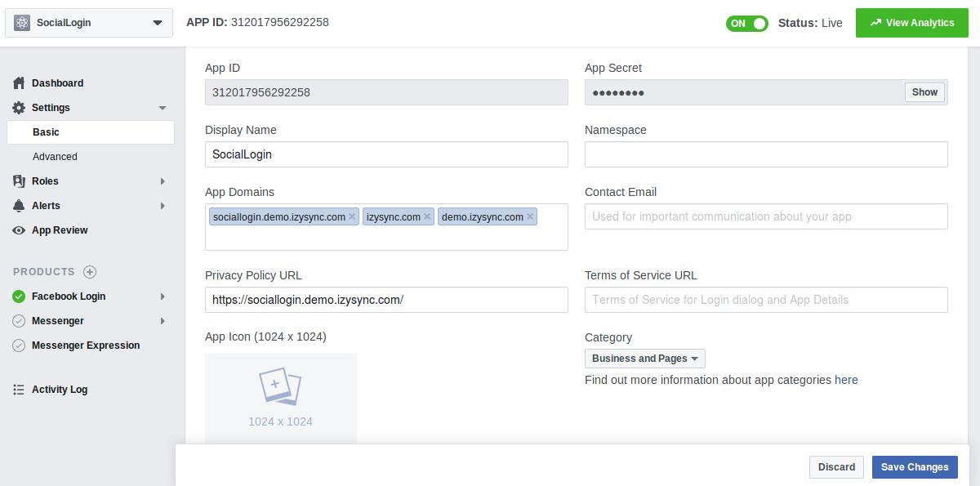Collapse the Settings section arrow
The width and height of the screenshot is (980, 486).
click(x=162, y=108)
